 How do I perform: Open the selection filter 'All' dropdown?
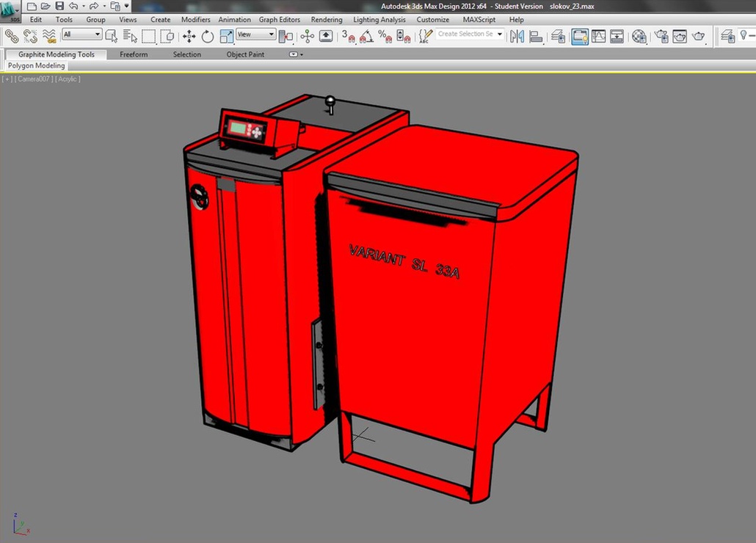[x=82, y=34]
